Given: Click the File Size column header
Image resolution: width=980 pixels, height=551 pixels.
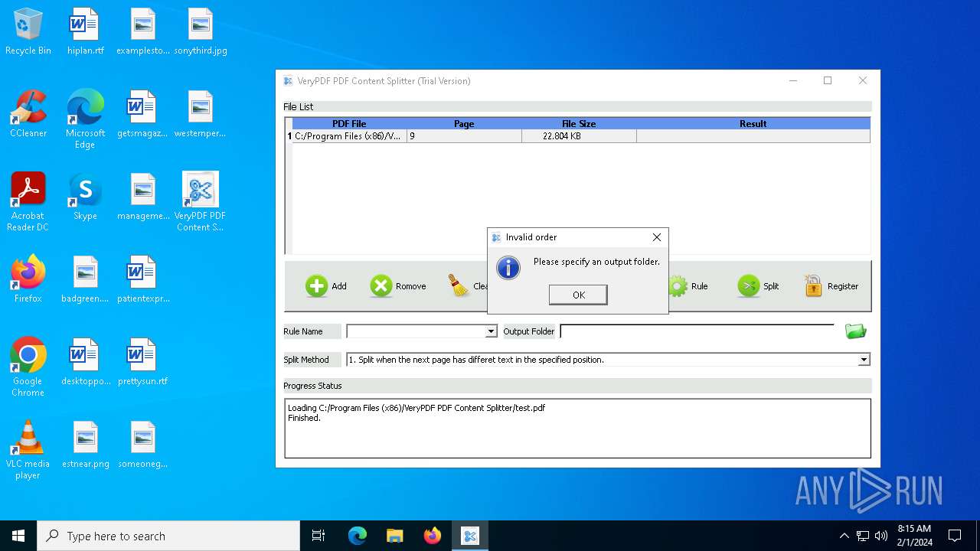Looking at the screenshot, I should coord(579,123).
